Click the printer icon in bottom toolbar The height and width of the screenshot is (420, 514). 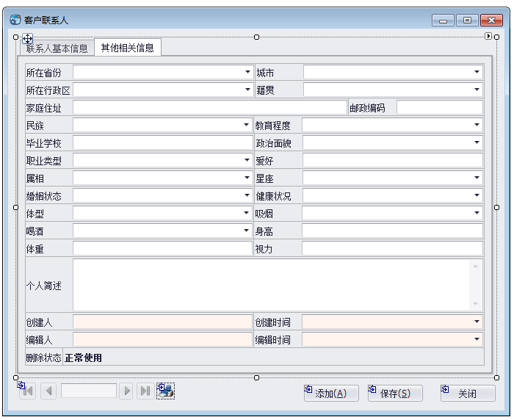point(165,391)
